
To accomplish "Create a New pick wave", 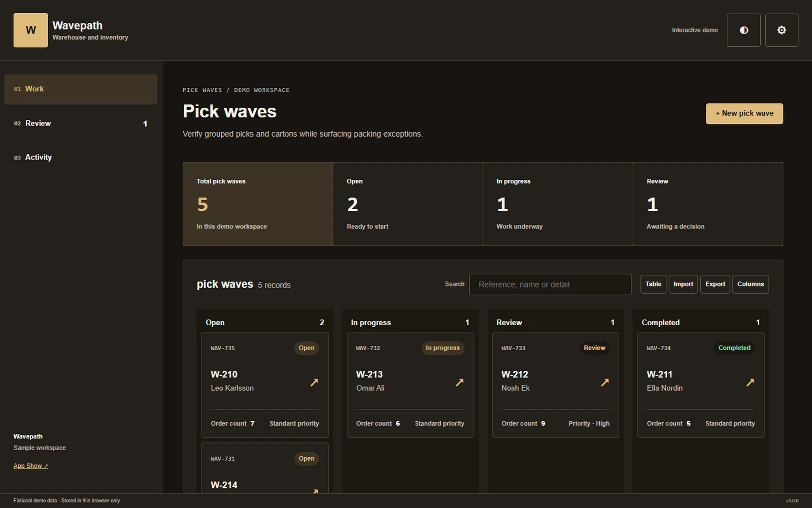I will 744,113.
